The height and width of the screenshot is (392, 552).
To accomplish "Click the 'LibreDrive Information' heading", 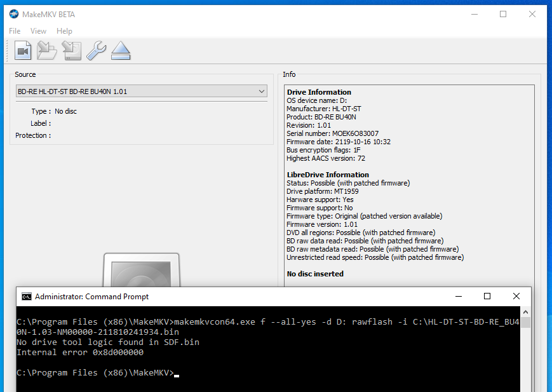I will tap(328, 175).
